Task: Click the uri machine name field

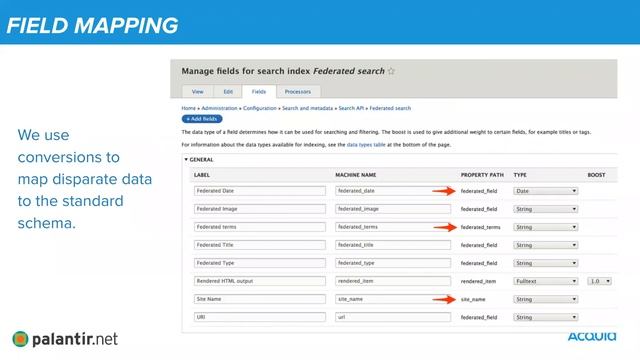Action: [x=393, y=317]
